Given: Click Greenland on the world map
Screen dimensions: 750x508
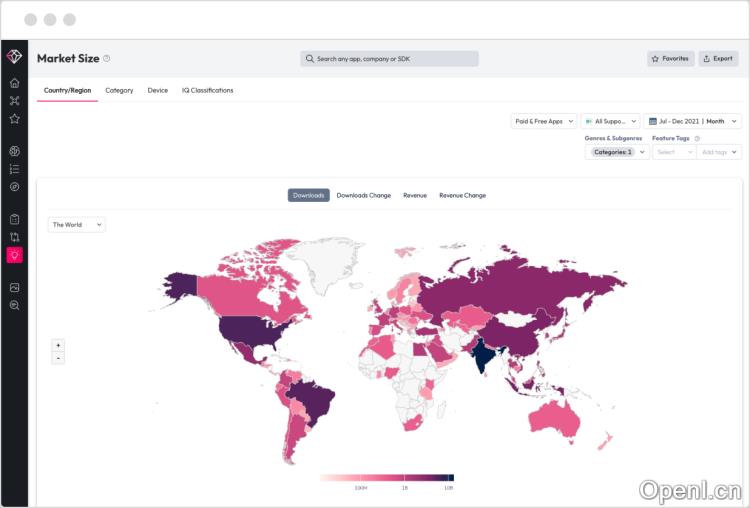Looking at the screenshot, I should point(325,263).
